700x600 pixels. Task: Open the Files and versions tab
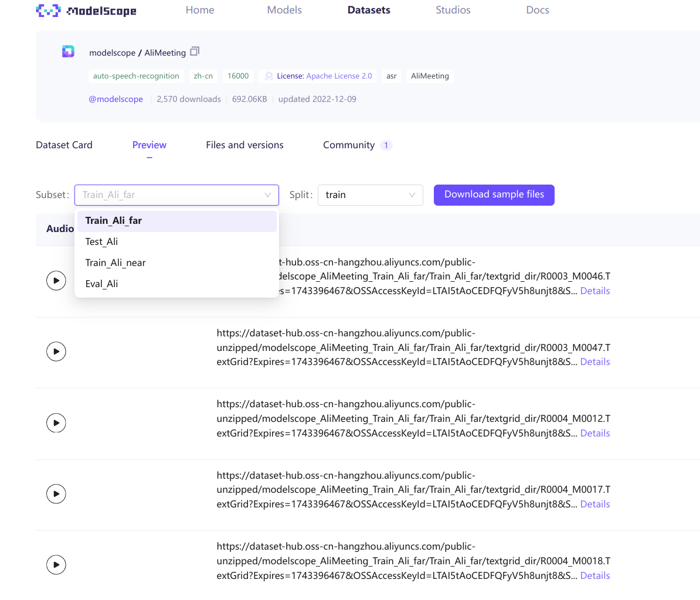244,145
